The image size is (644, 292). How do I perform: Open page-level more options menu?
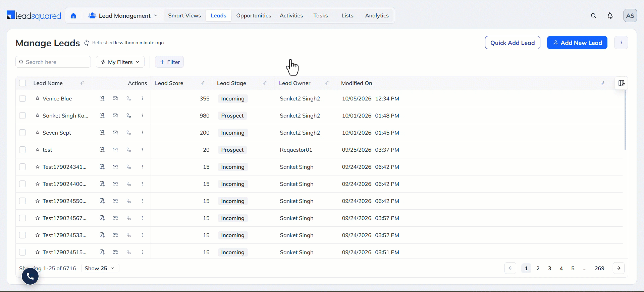tap(621, 43)
